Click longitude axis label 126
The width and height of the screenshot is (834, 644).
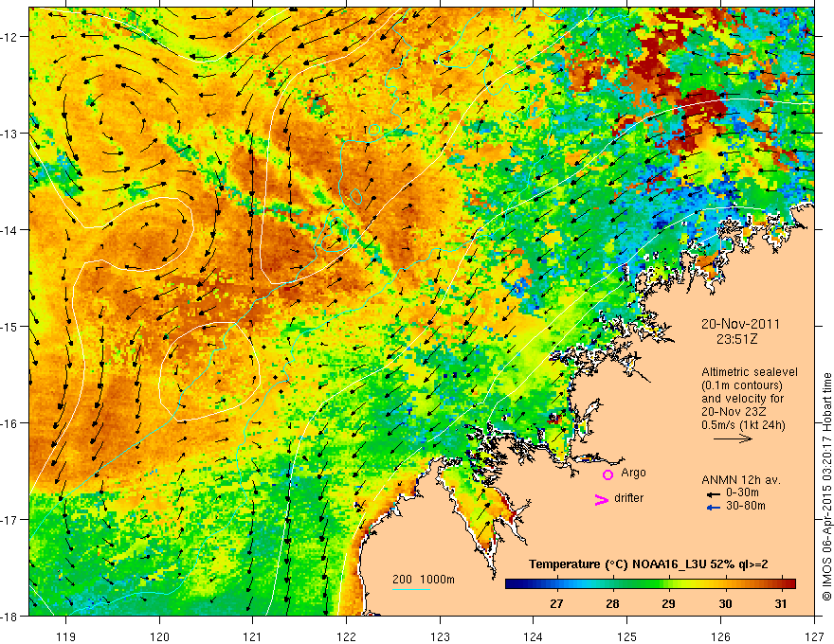pos(720,636)
